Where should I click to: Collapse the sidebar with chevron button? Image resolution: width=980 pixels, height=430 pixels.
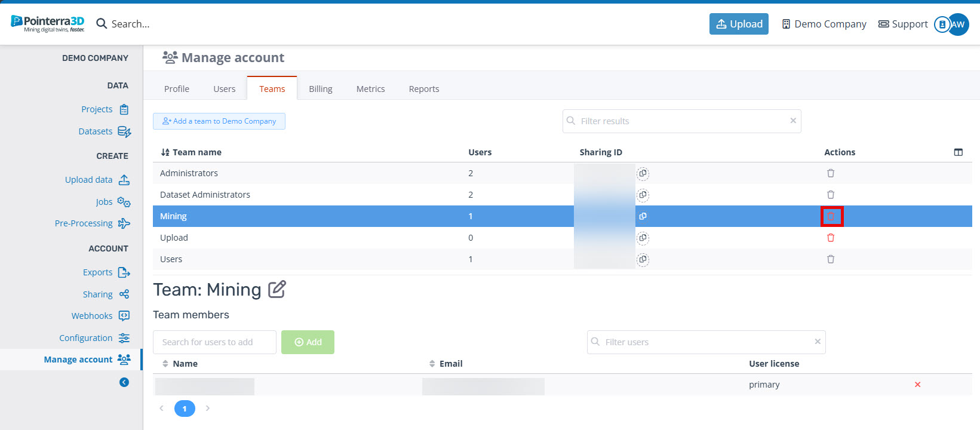(x=124, y=382)
